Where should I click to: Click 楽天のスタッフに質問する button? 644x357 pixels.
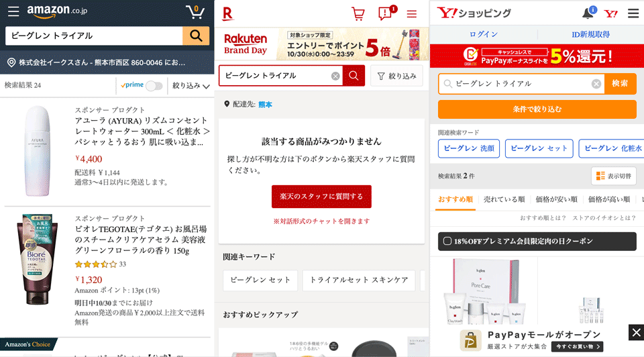(321, 197)
